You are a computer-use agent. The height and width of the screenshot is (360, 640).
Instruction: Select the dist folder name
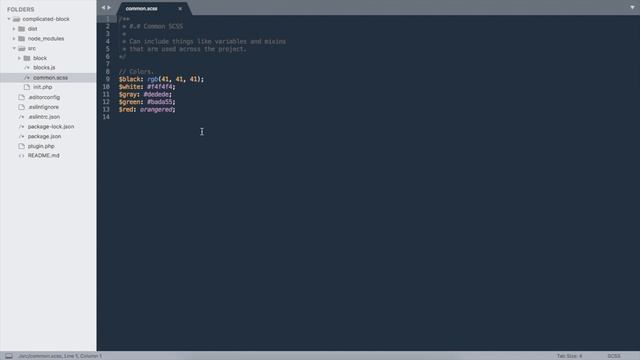point(33,29)
